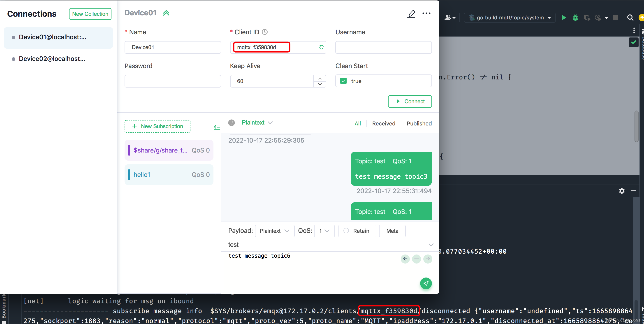Switch to Published messages tab
The image size is (644, 324).
click(419, 123)
